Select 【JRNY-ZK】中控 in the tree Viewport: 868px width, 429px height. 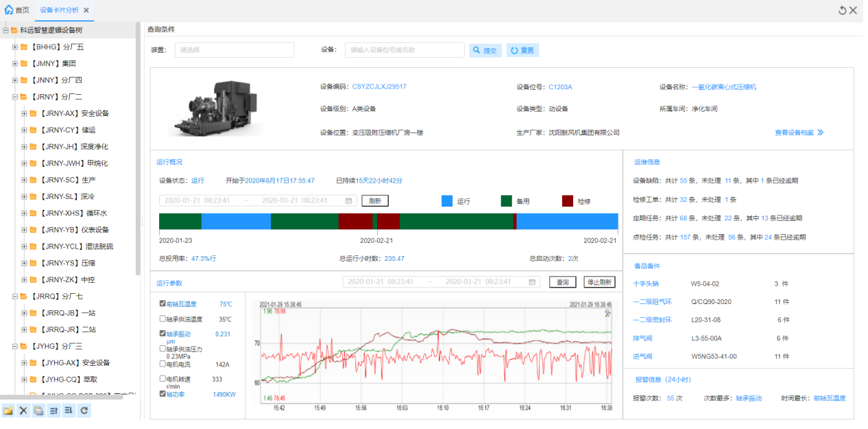click(68, 280)
